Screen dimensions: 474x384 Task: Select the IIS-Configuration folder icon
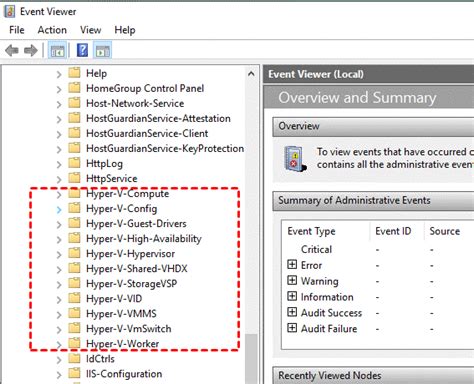coord(74,373)
